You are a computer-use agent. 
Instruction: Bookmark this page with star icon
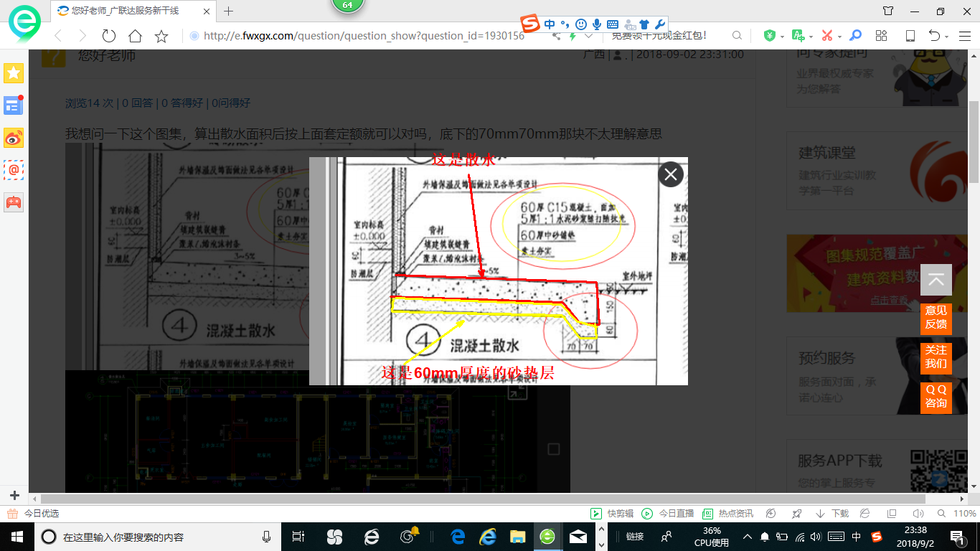[x=161, y=36]
